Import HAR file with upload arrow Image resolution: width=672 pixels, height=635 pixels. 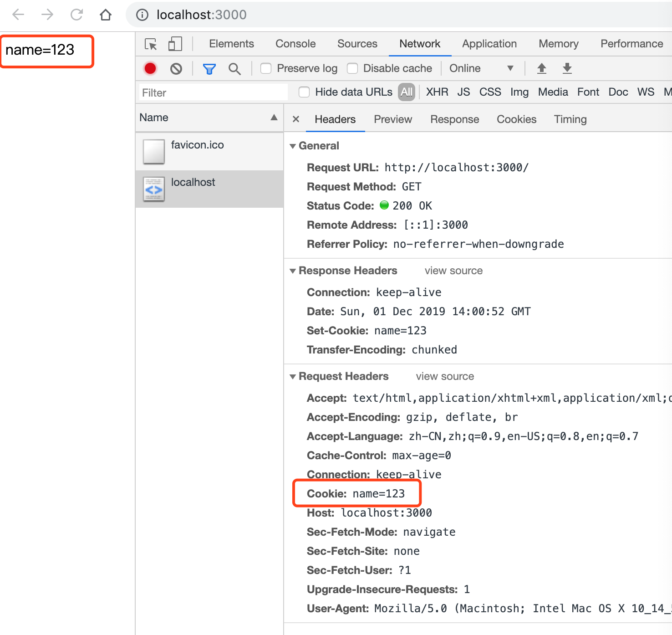click(542, 68)
